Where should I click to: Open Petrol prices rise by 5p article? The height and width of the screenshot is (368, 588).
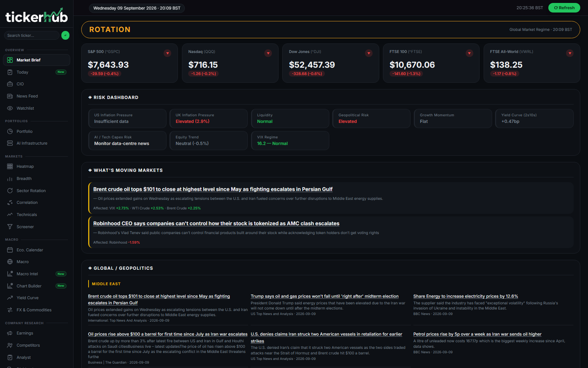click(477, 334)
